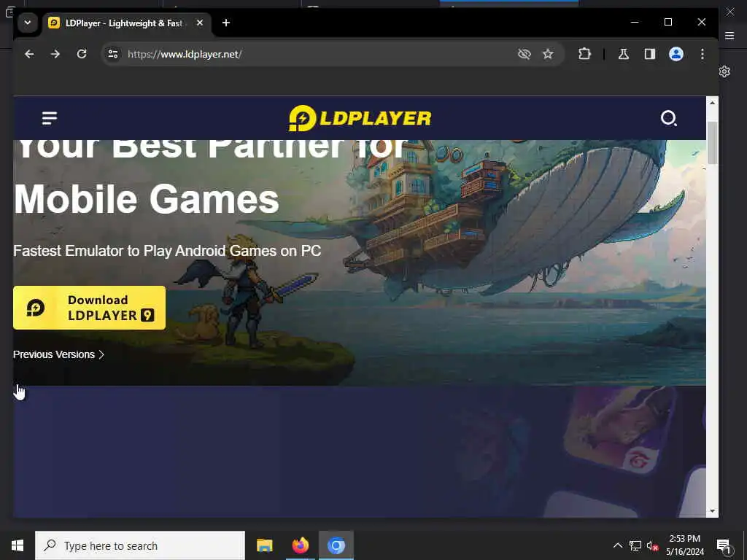The width and height of the screenshot is (747, 560).
Task: Open the network tray icon
Action: tap(635, 545)
